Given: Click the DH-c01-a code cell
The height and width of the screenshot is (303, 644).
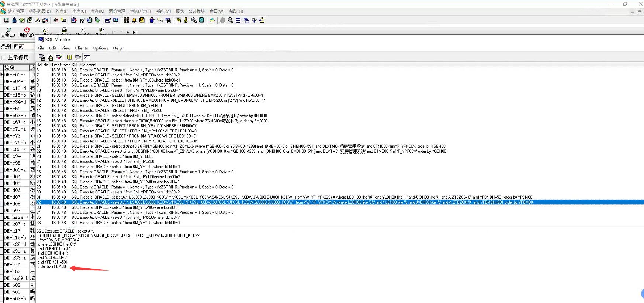Looking at the screenshot, I should tap(16, 75).
